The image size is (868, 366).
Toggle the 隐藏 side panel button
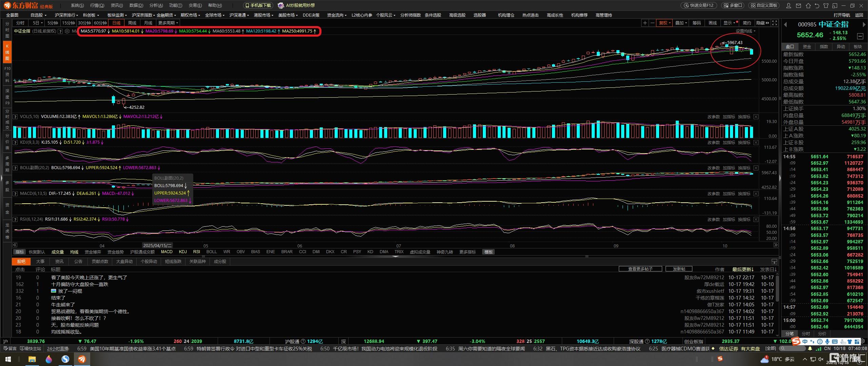pyautogui.click(x=763, y=23)
